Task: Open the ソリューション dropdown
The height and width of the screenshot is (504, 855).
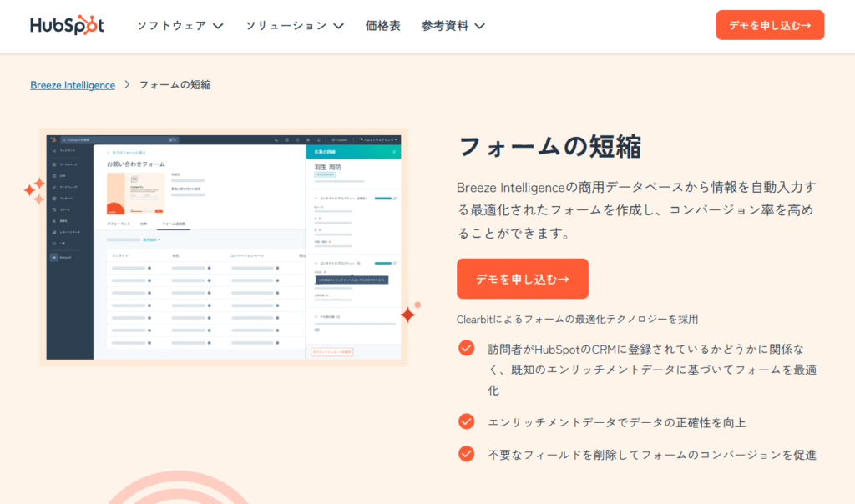Action: click(x=295, y=26)
